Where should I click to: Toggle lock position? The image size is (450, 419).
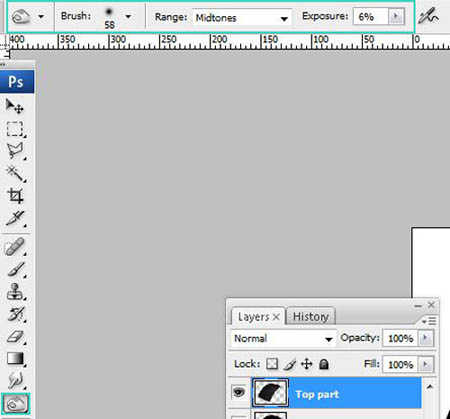coord(307,364)
